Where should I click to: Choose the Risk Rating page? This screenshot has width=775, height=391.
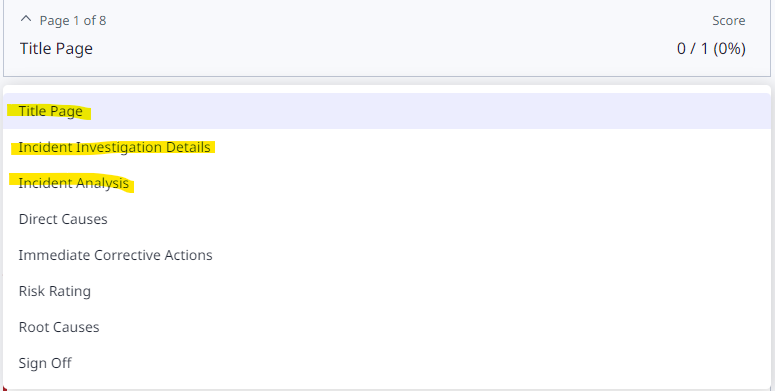[387, 291]
